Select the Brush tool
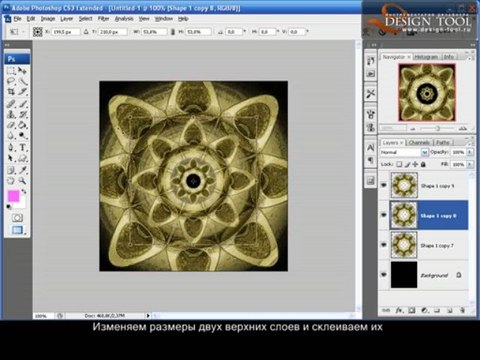The height and width of the screenshot is (360, 480). click(x=22, y=104)
